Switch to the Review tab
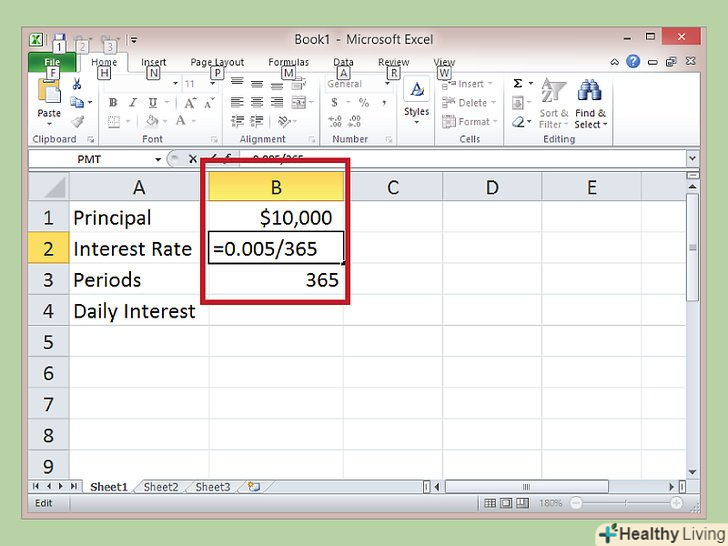728x546 pixels. (394, 62)
